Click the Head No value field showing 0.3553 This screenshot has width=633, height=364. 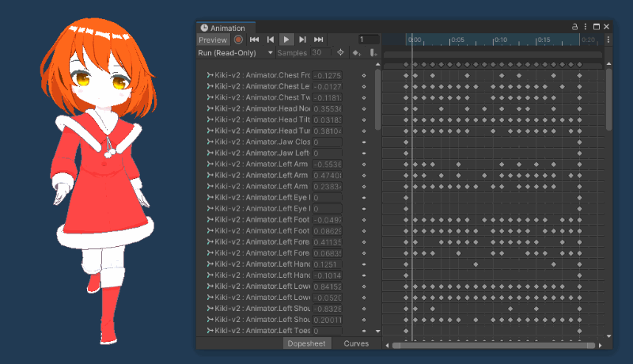327,109
